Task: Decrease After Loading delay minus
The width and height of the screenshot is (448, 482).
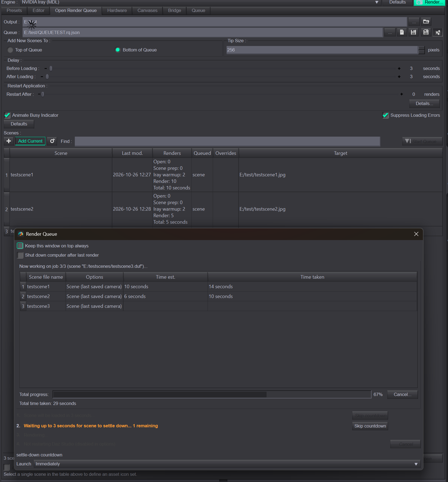Action: (x=42, y=77)
